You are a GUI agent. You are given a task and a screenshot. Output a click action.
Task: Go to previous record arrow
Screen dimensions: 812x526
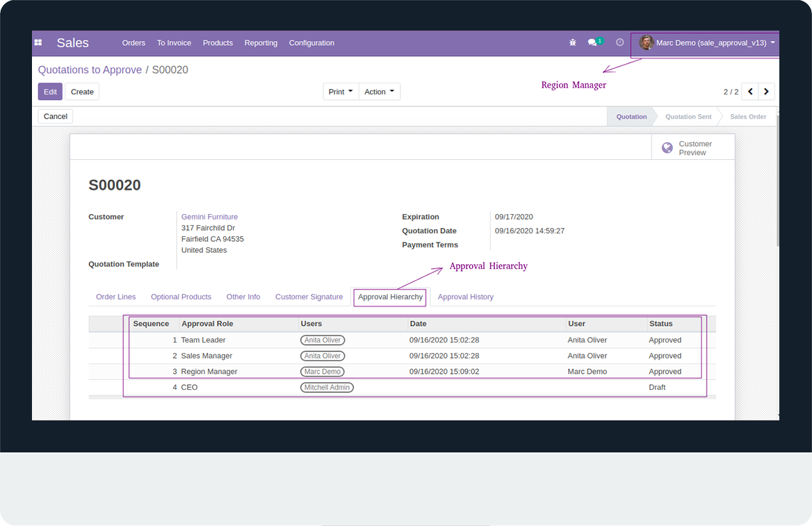750,92
